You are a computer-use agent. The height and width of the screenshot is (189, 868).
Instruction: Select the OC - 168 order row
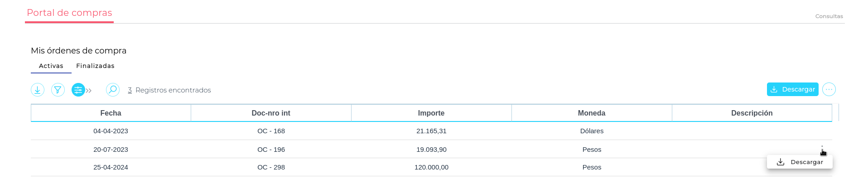click(271, 131)
